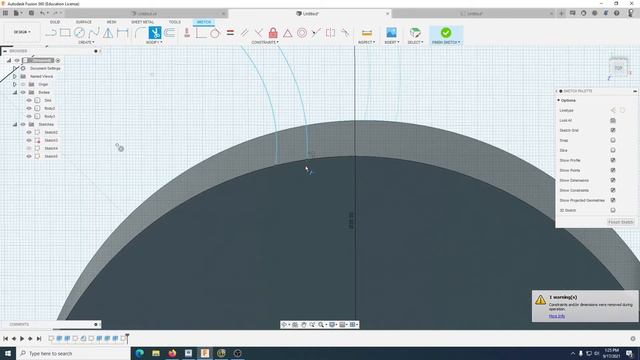The width and height of the screenshot is (640, 360).
Task: Open the More Info warning link
Action: 557,316
